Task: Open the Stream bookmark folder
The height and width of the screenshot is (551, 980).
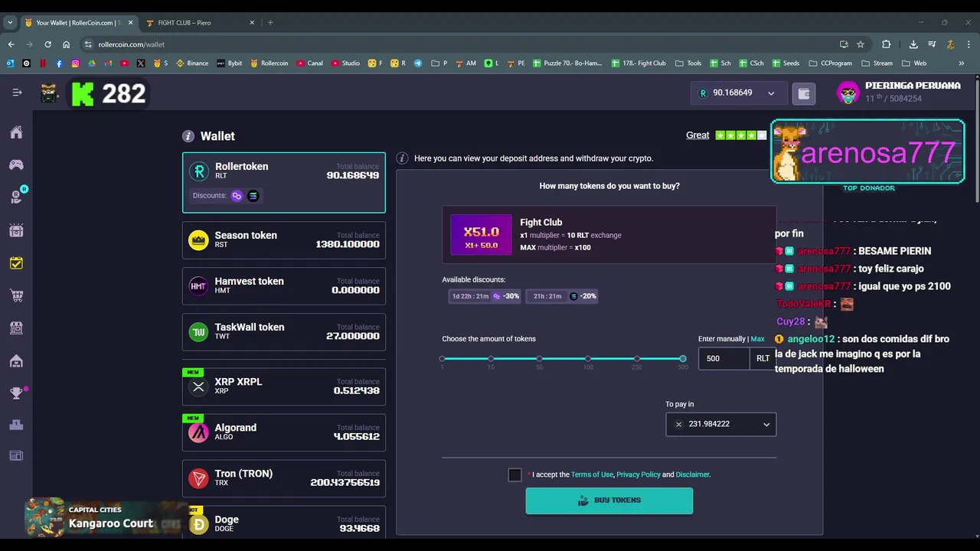Action: click(877, 64)
